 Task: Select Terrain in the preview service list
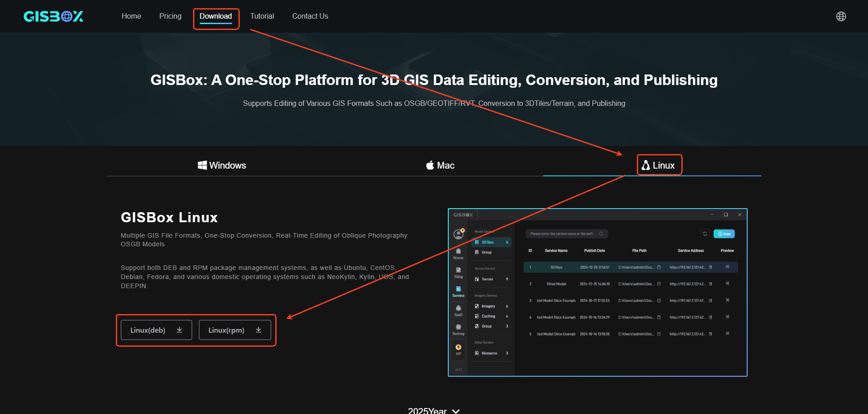487,279
